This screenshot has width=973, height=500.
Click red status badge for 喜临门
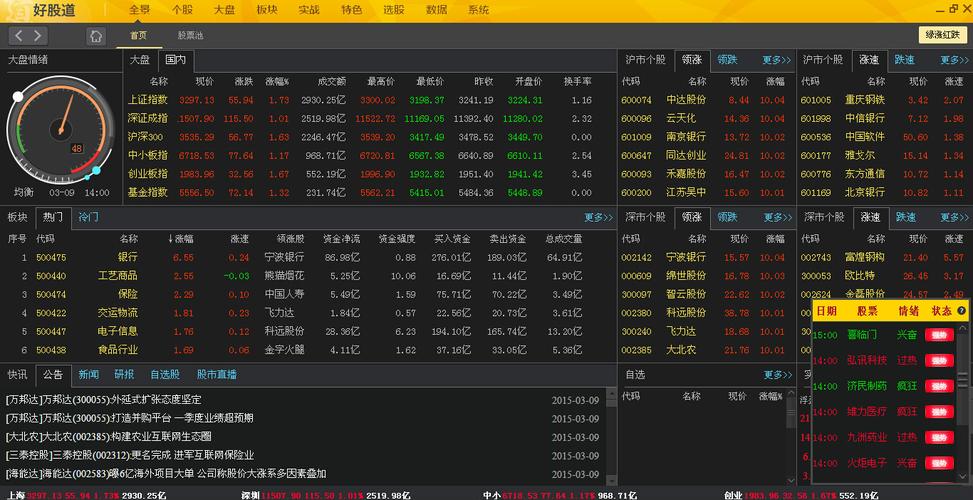939,335
